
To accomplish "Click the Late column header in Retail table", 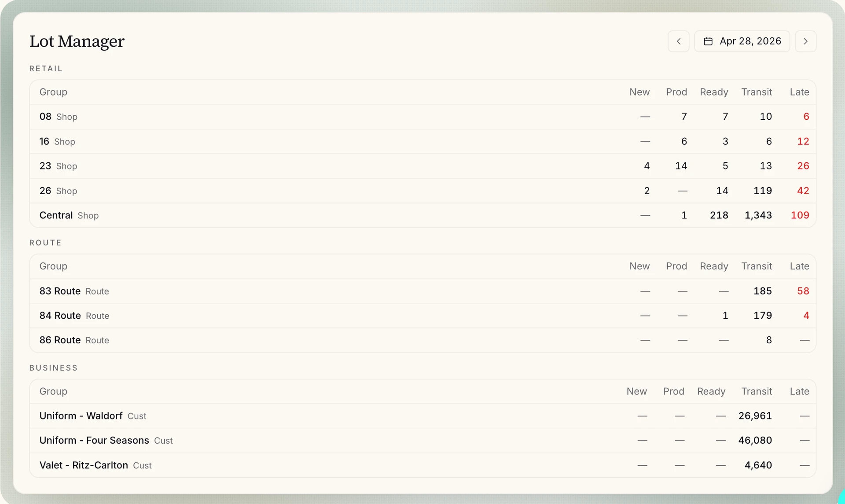I will (x=799, y=92).
